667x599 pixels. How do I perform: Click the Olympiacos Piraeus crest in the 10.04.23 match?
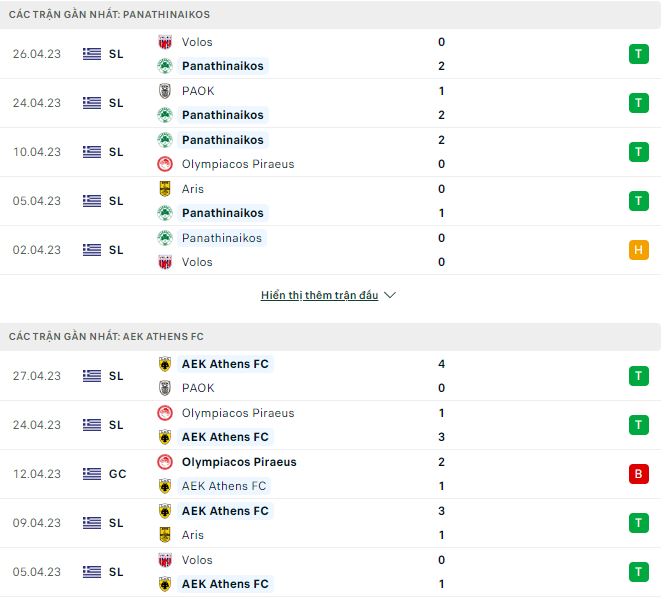(x=165, y=164)
